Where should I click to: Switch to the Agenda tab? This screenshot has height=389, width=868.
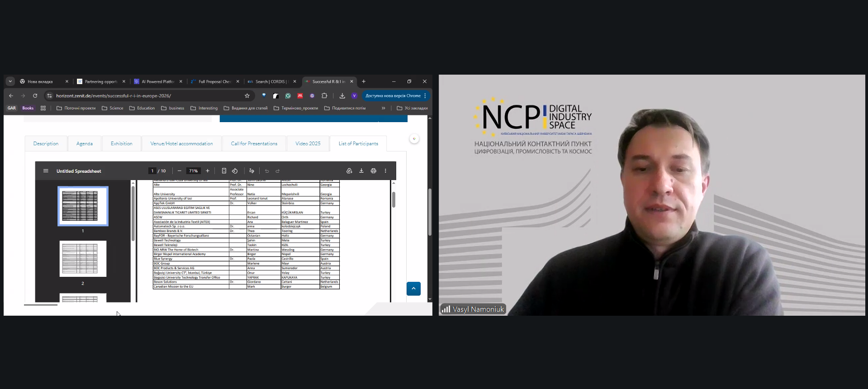click(85, 144)
